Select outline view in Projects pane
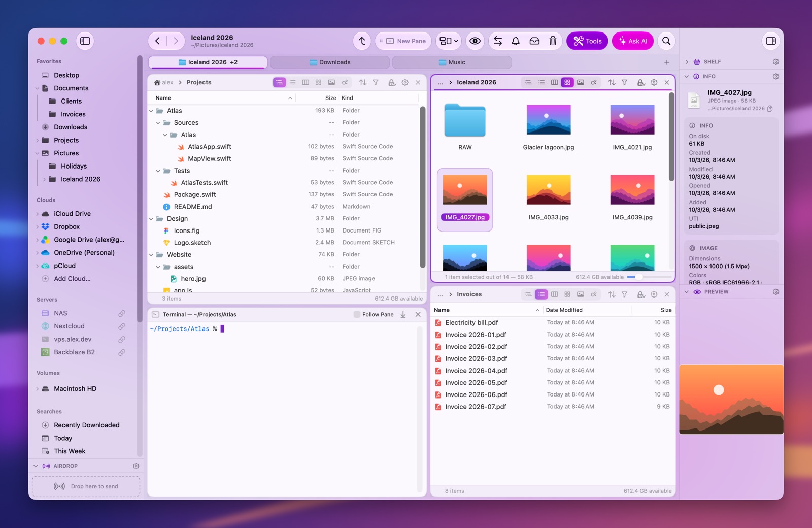This screenshot has height=528, width=812. [279, 82]
